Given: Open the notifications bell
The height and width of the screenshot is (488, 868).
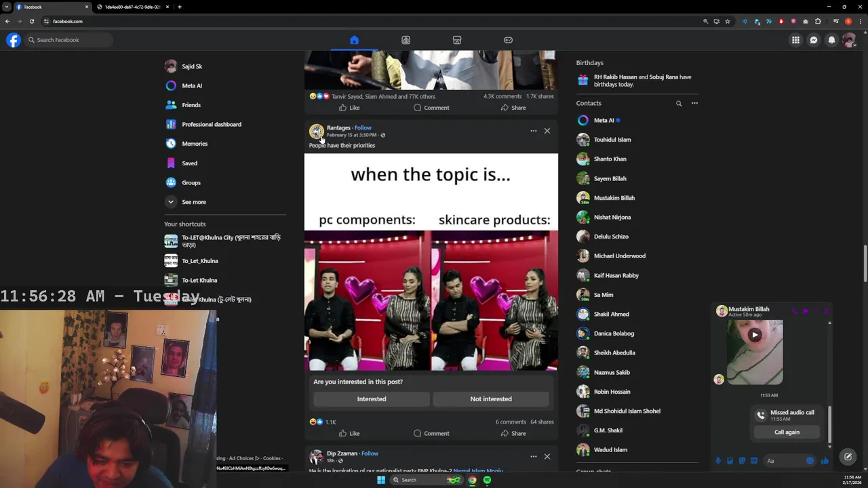Looking at the screenshot, I should [831, 40].
